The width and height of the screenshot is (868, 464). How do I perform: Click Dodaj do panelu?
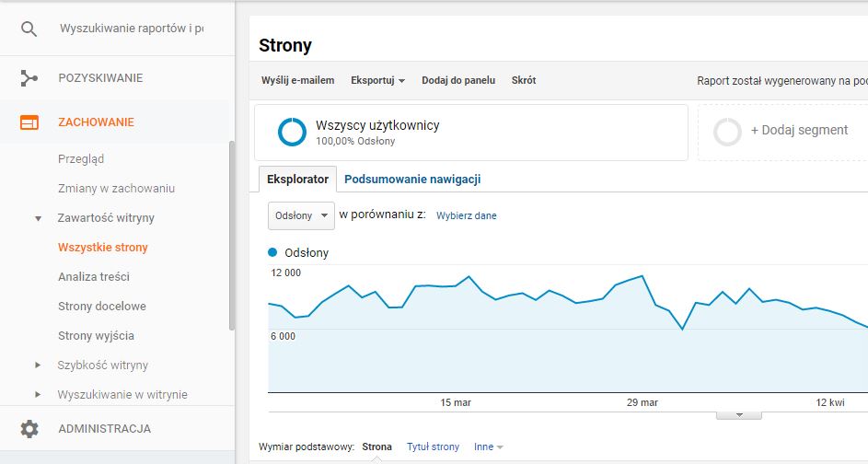[x=458, y=80]
